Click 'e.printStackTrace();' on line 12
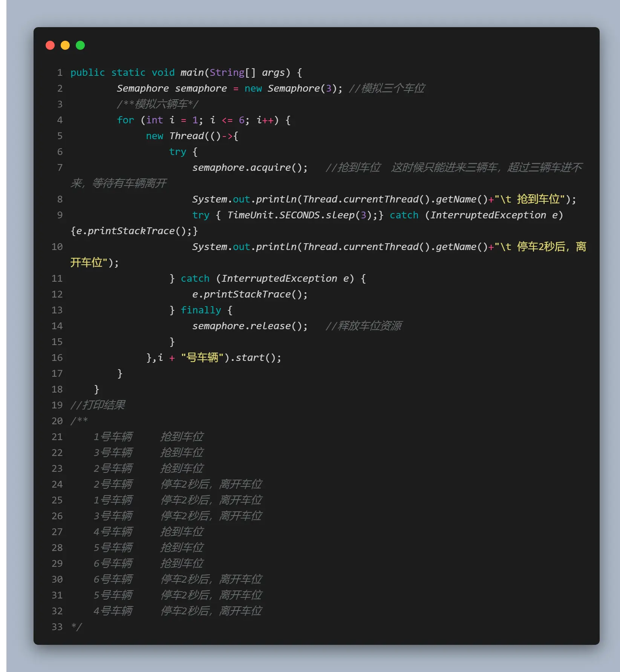The width and height of the screenshot is (620, 672). pyautogui.click(x=250, y=294)
